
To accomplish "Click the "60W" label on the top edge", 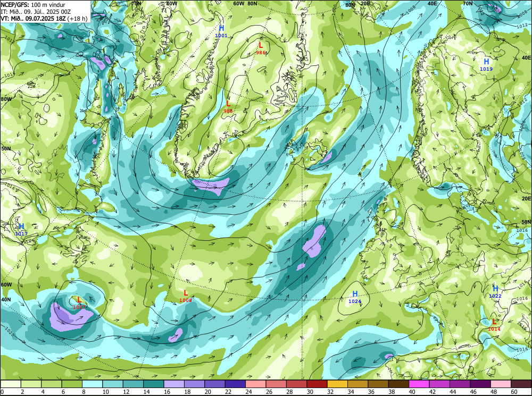I will click(x=239, y=3).
